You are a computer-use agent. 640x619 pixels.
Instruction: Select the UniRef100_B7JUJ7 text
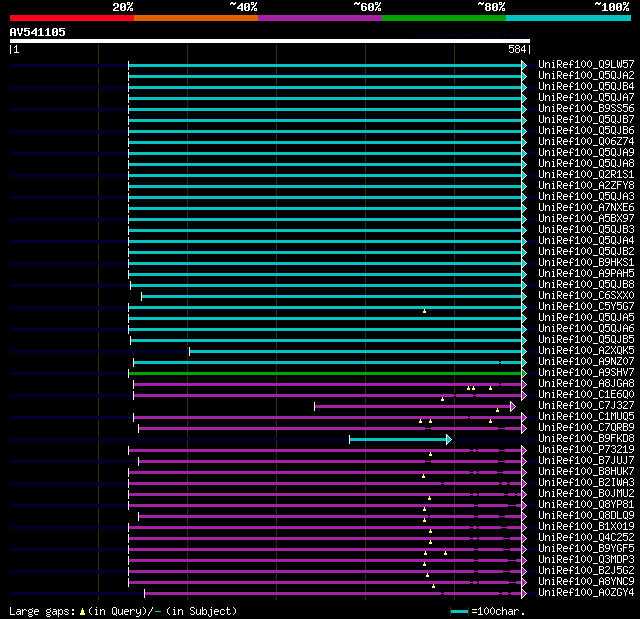pos(586,461)
